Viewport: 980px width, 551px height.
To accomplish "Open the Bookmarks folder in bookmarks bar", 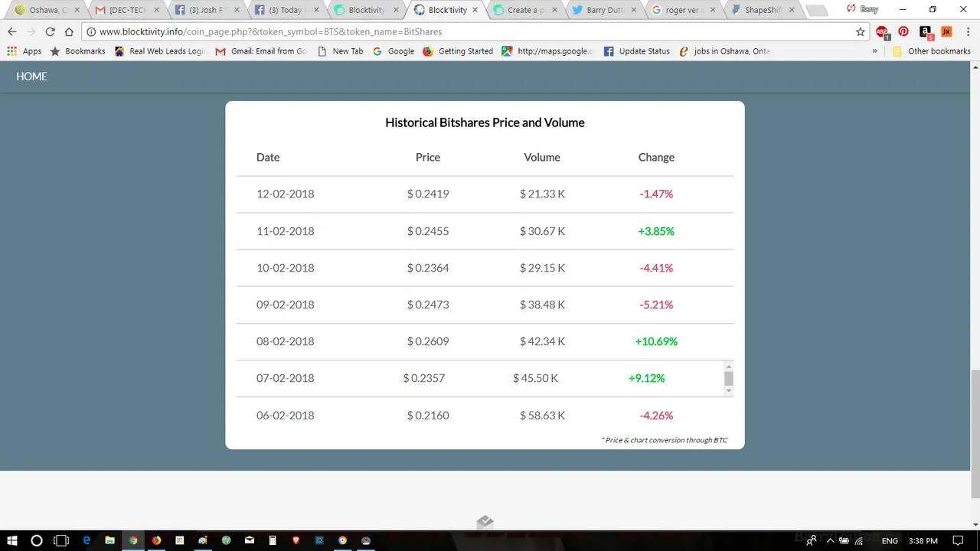I will (x=77, y=51).
